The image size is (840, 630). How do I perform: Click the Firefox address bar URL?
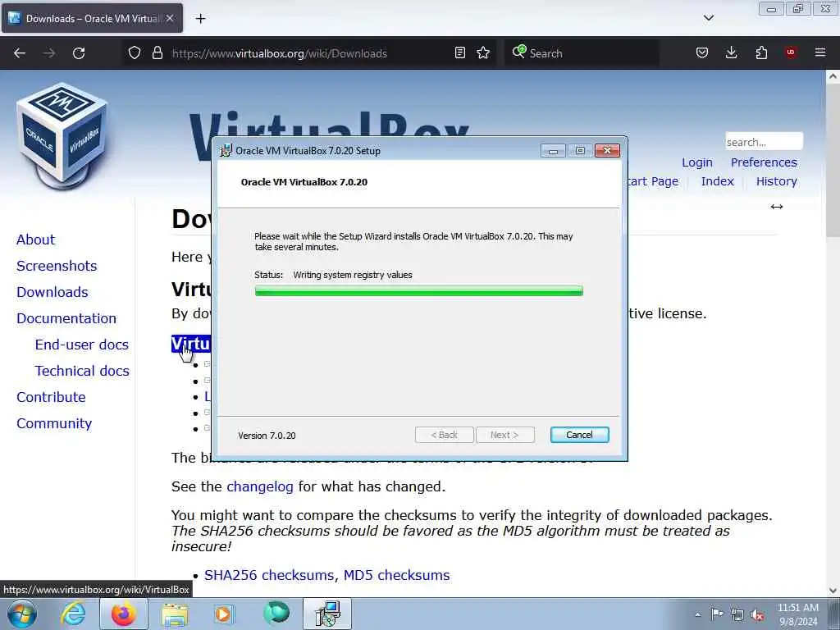pyautogui.click(x=279, y=53)
